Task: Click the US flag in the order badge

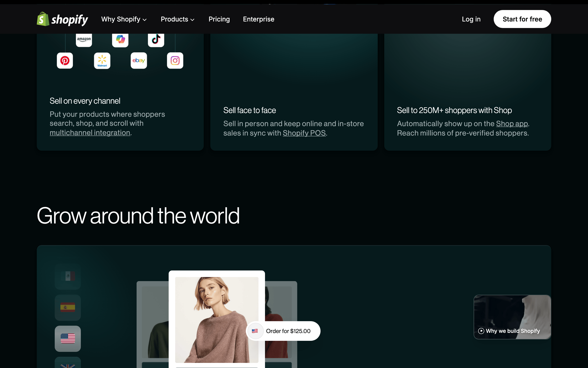Action: click(x=255, y=331)
